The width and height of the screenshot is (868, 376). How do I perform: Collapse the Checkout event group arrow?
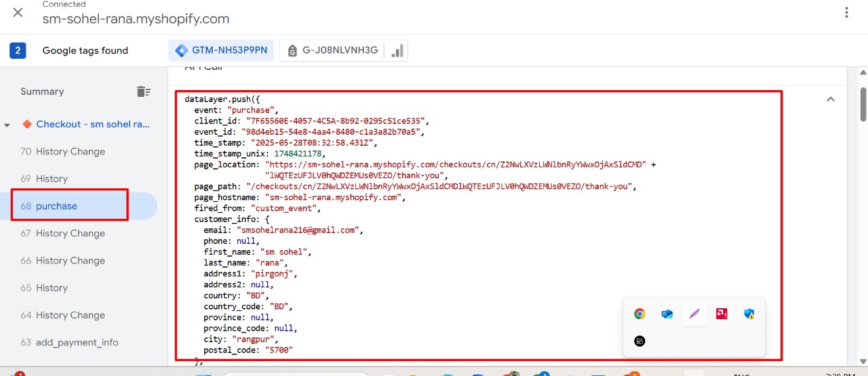(x=7, y=125)
